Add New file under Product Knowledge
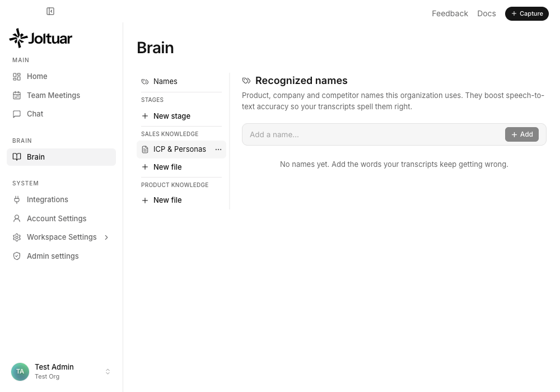 pyautogui.click(x=181, y=200)
